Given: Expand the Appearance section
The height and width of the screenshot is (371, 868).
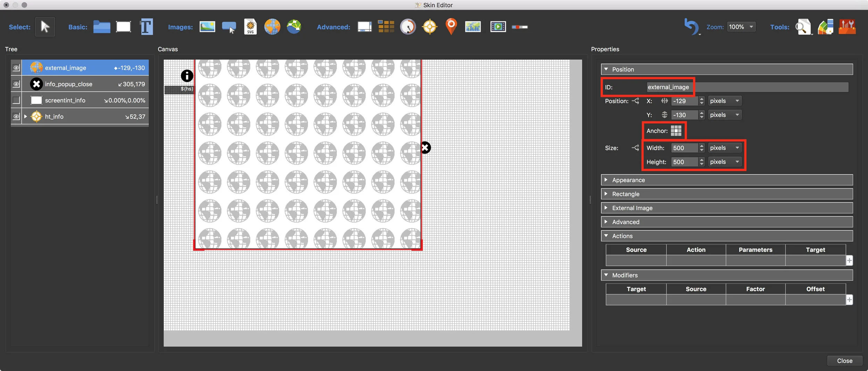Looking at the screenshot, I should click(x=727, y=180).
